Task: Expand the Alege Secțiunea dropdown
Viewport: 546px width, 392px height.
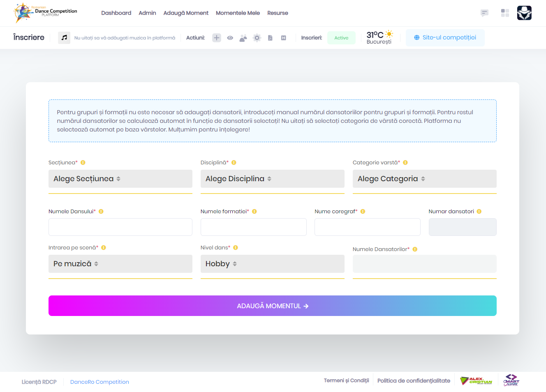Action: [120, 179]
